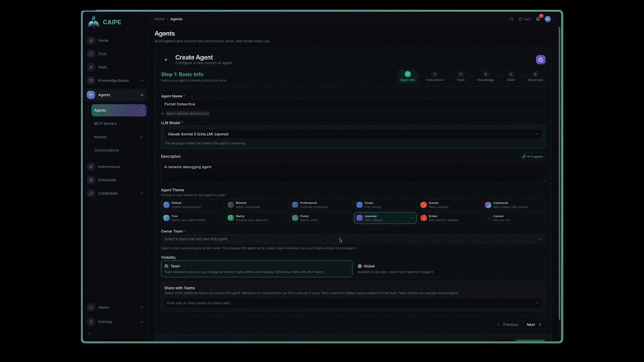Expand the Admin sidebar group
The width and height of the screenshot is (644, 362).
click(x=142, y=307)
